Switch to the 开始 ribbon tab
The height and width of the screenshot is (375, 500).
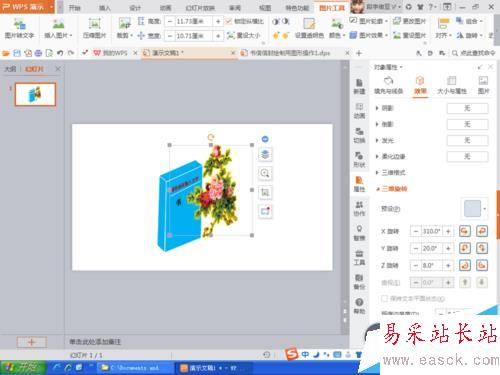75,8
